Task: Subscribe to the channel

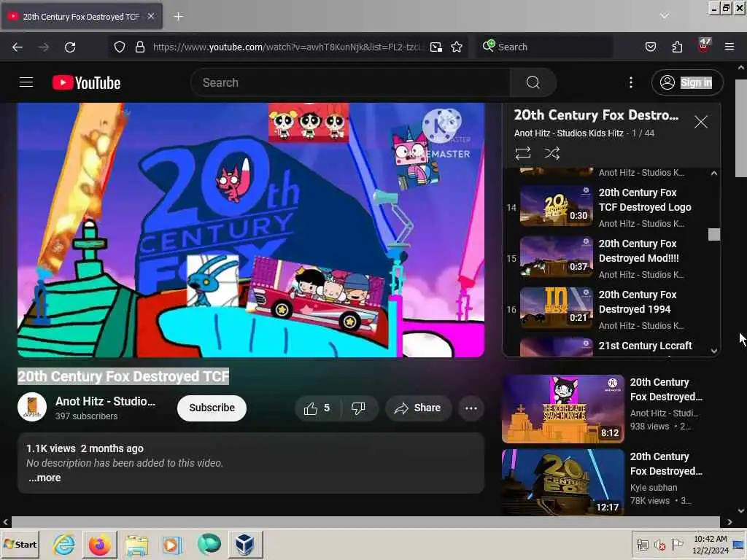Action: 212,408
